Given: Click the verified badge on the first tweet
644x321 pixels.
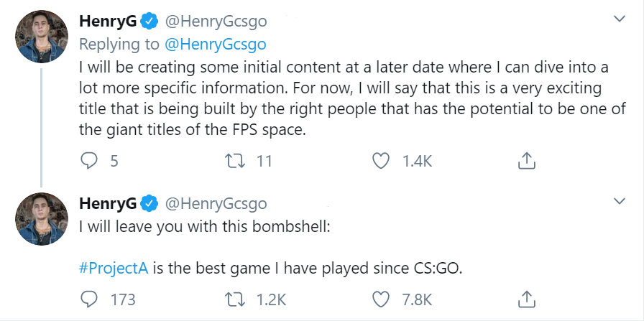Looking at the screenshot, I should pyautogui.click(x=149, y=22).
